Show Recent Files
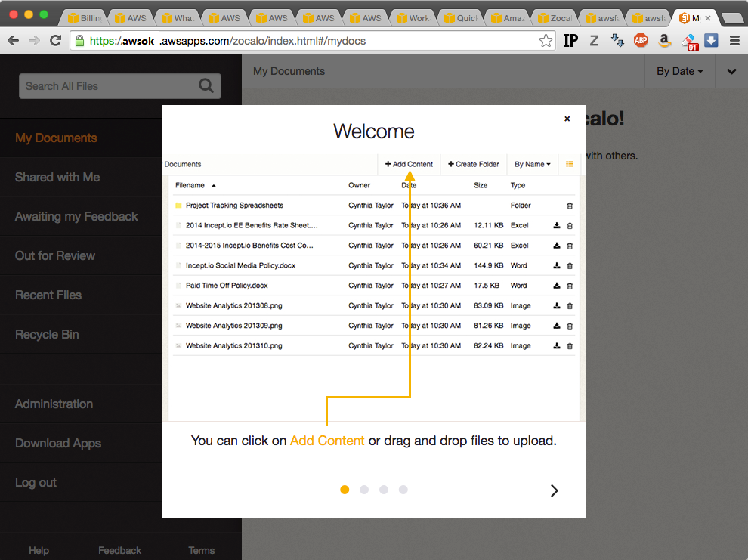Image resolution: width=748 pixels, height=560 pixels. pos(48,295)
